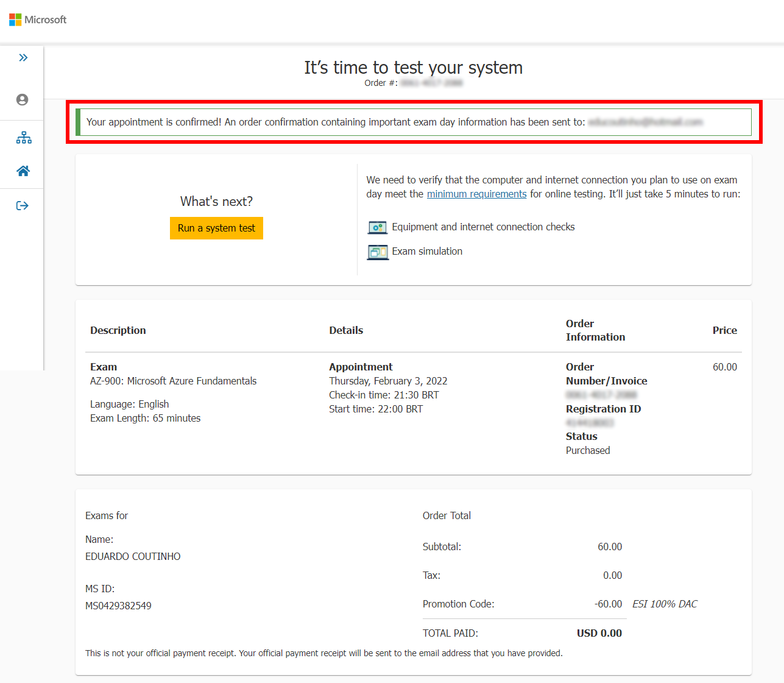Go to home via house icon

pyautogui.click(x=23, y=171)
